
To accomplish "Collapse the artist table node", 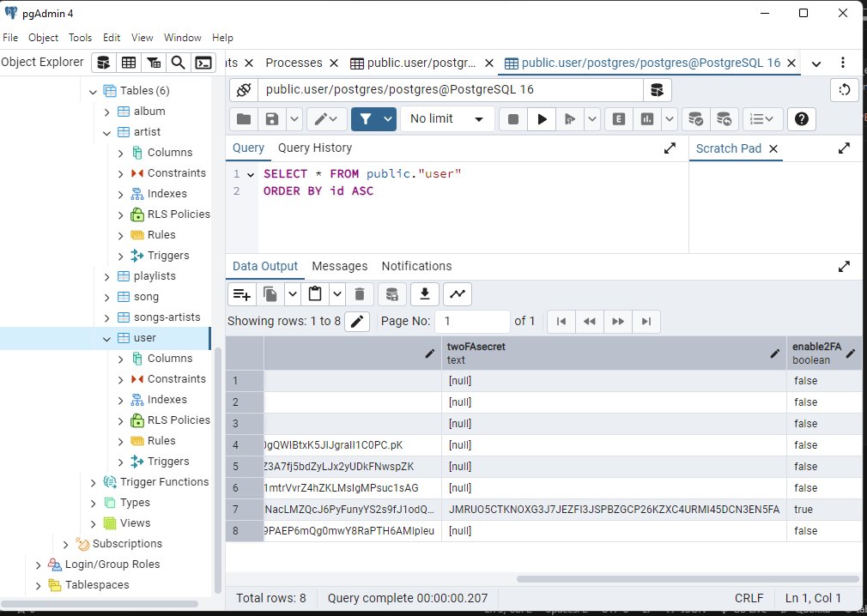I will [x=106, y=133].
